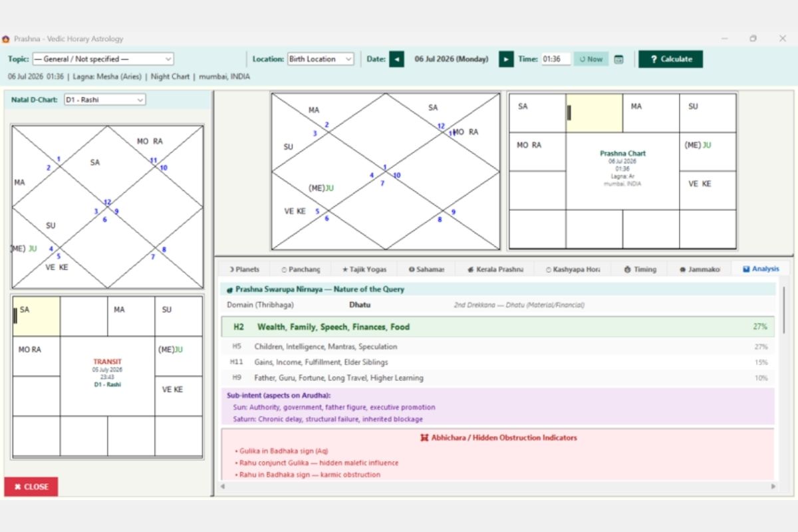The width and height of the screenshot is (798, 532).
Task: Open the Jammakol tab
Action: tap(700, 269)
